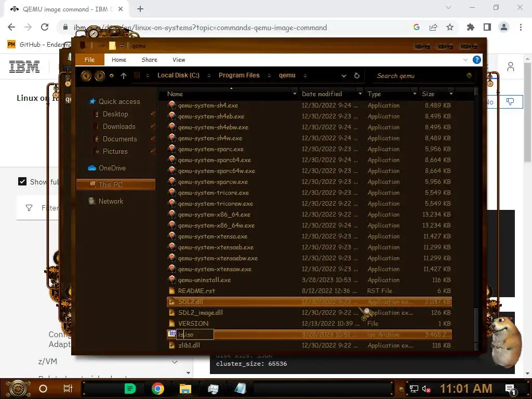This screenshot has height=399, width=532.
Task: Select OneDrive in navigation pane
Action: coord(112,168)
